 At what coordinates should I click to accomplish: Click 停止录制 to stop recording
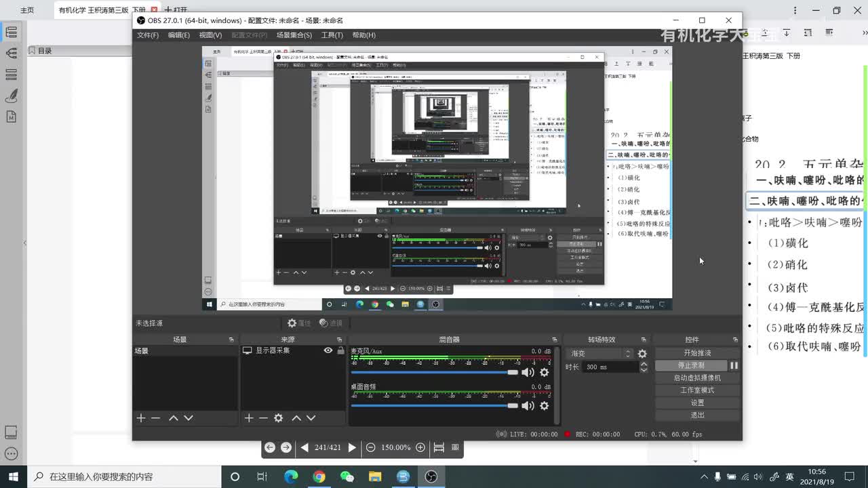point(691,365)
